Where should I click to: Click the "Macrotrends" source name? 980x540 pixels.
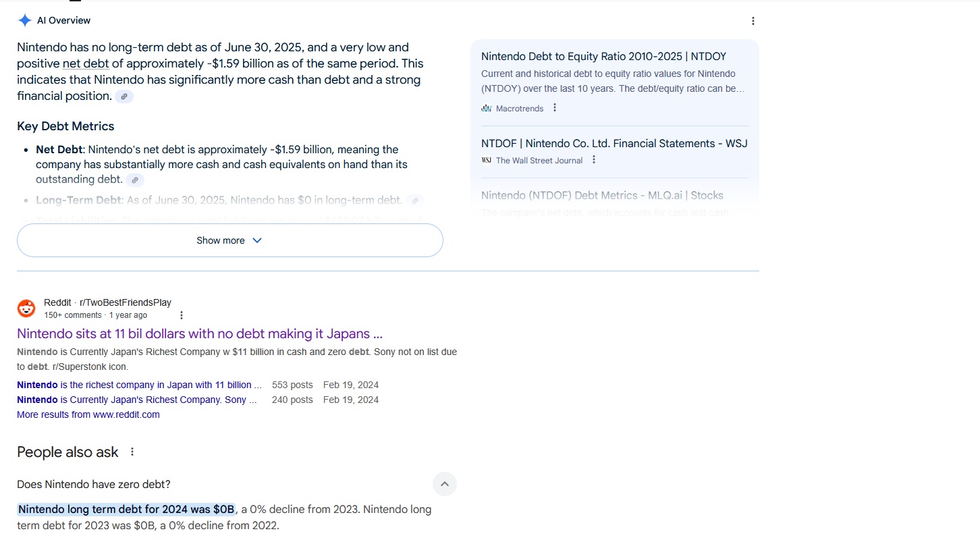click(x=520, y=108)
